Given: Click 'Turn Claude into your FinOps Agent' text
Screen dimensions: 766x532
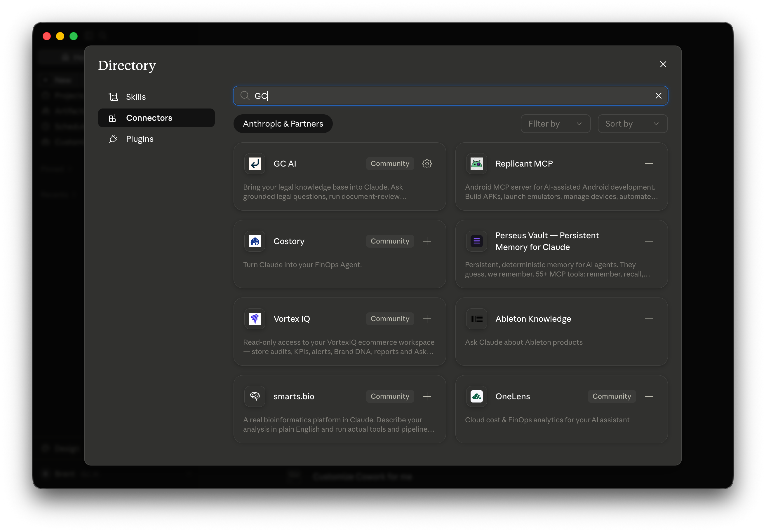Looking at the screenshot, I should tap(302, 265).
